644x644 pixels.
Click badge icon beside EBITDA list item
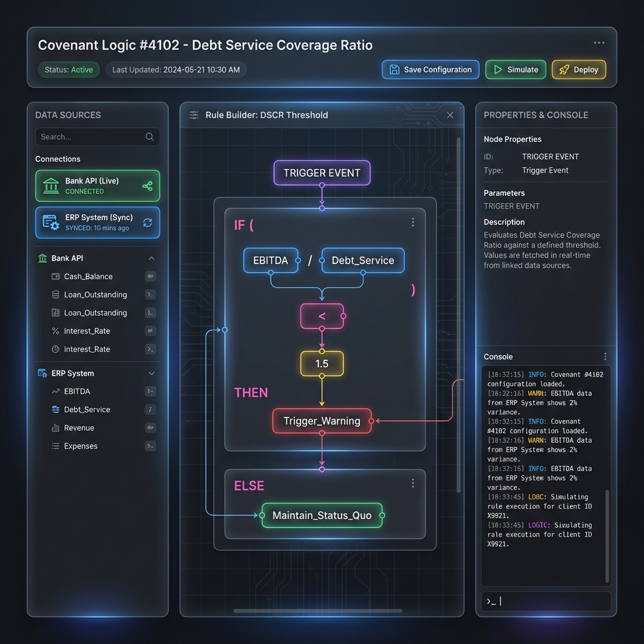pos(150,391)
